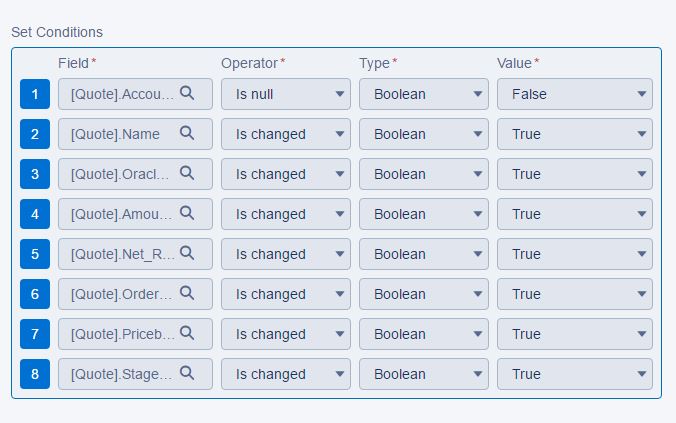The height and width of the screenshot is (423, 676).
Task: Click search icon in the [Quote].Accou... field
Action: pyautogui.click(x=187, y=93)
